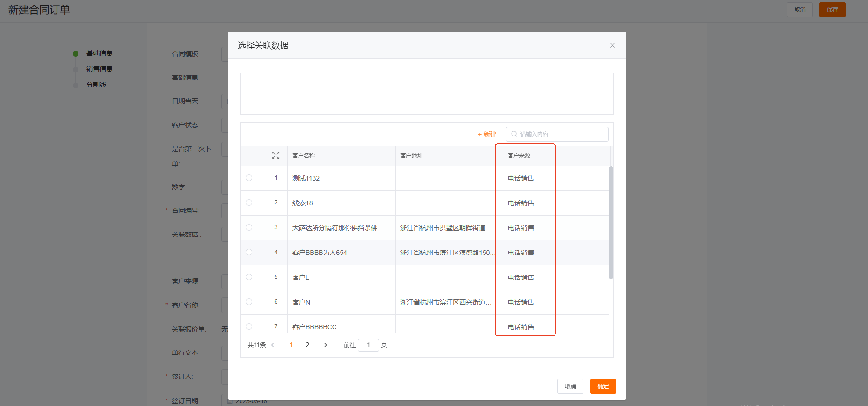The width and height of the screenshot is (868, 406).
Task: Click the top 取消 button
Action: coord(800,10)
